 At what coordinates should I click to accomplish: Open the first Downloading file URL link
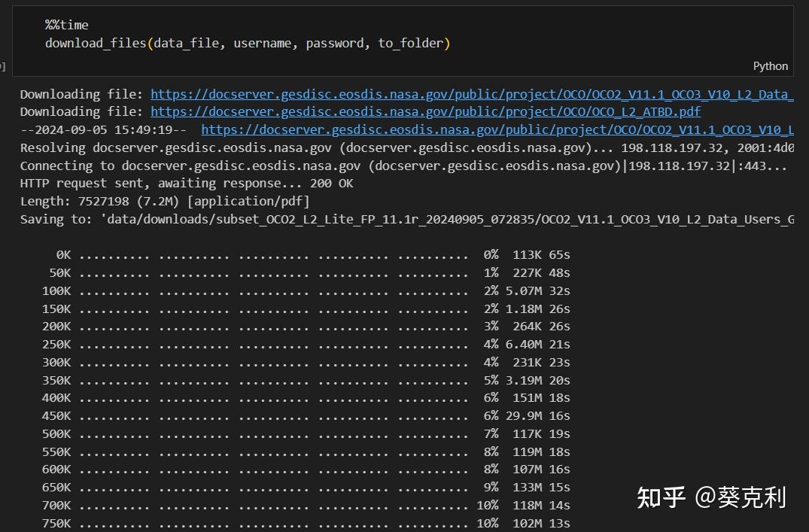[472, 94]
